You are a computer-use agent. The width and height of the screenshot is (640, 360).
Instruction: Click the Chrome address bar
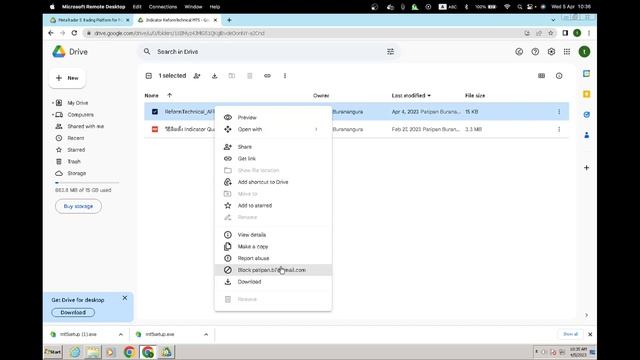[302, 33]
